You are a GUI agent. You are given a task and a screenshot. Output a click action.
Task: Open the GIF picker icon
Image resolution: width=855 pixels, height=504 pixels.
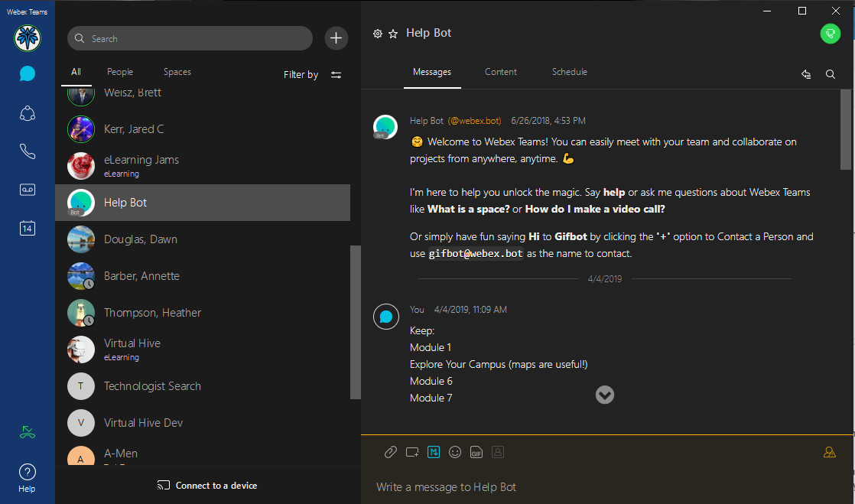pyautogui.click(x=476, y=452)
